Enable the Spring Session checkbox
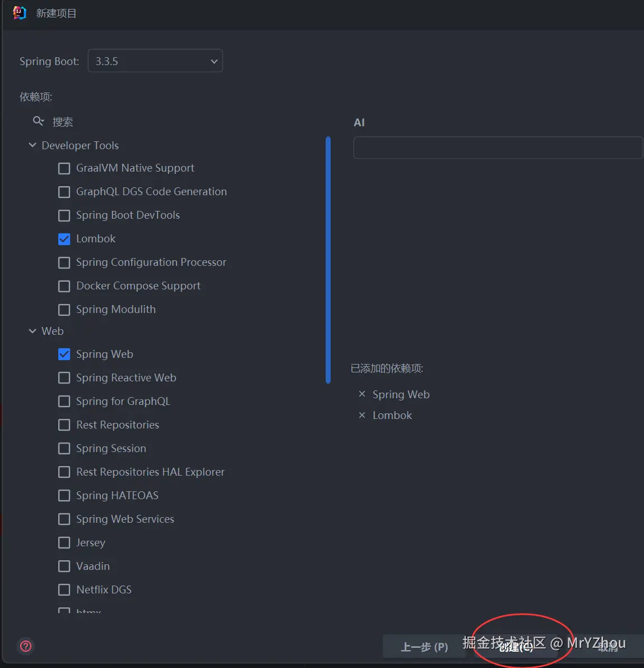This screenshot has width=644, height=668. click(x=64, y=449)
